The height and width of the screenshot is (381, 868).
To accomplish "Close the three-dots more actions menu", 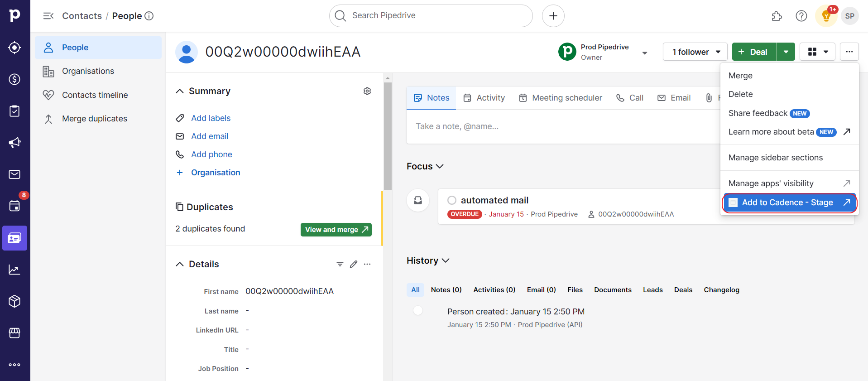I will coord(849,52).
